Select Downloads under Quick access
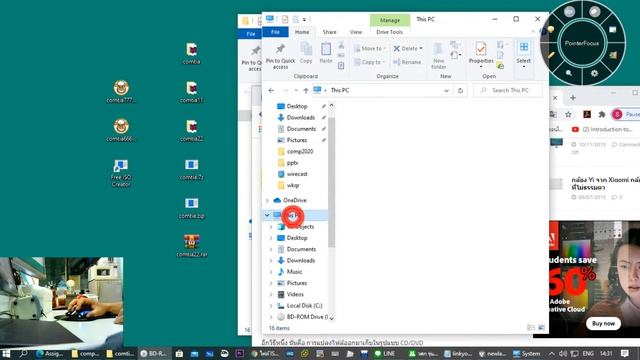 [x=300, y=118]
